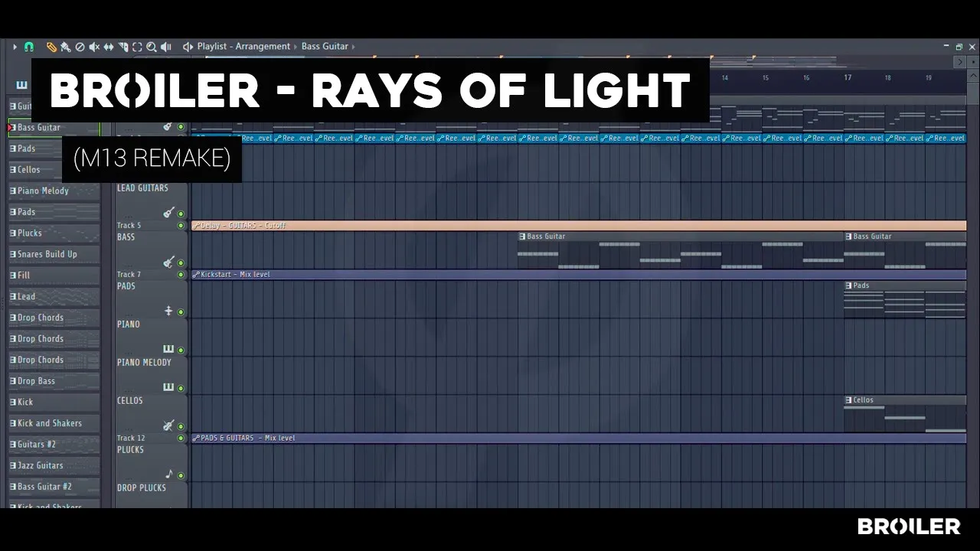Select Lead pattern in picker

(x=54, y=297)
